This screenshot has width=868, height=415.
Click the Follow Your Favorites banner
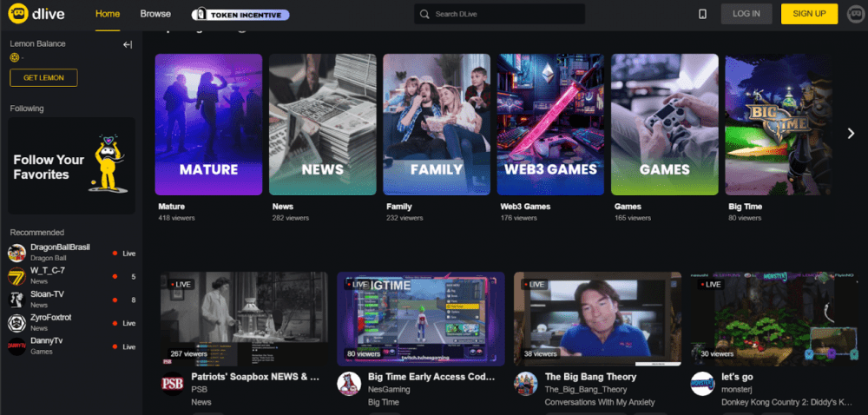click(x=71, y=166)
